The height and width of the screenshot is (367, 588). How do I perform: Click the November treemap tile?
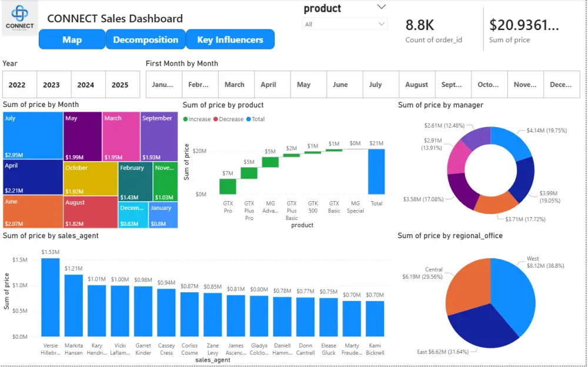click(165, 182)
